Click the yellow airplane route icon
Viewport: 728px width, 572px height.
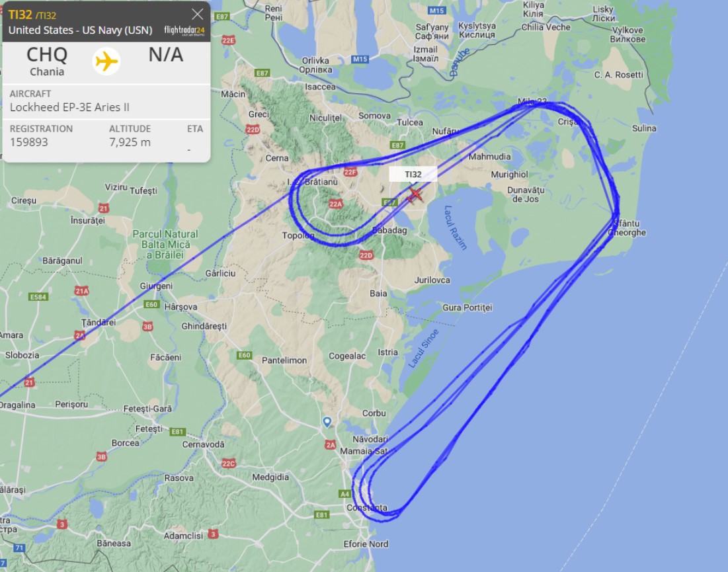(106, 61)
